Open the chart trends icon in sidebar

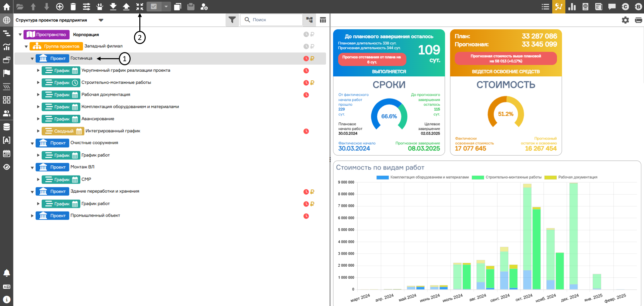(6, 47)
